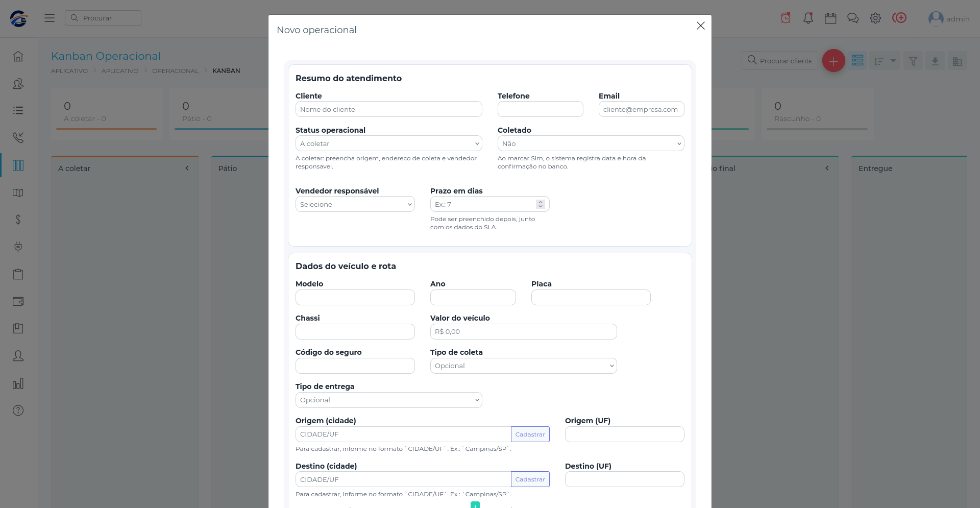
Task: Open the Status operacional dropdown
Action: point(389,143)
